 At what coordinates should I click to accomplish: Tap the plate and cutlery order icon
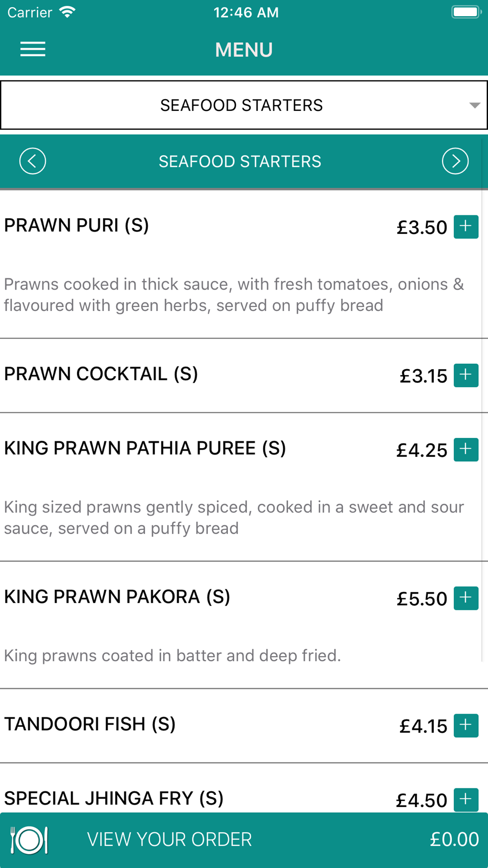[29, 840]
